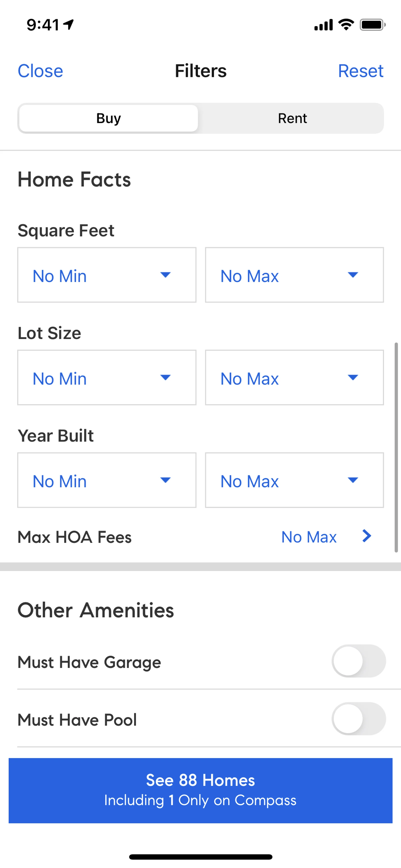The height and width of the screenshot is (868, 401).
Task: Turn on Must Have Pool toggle
Action: (x=359, y=719)
